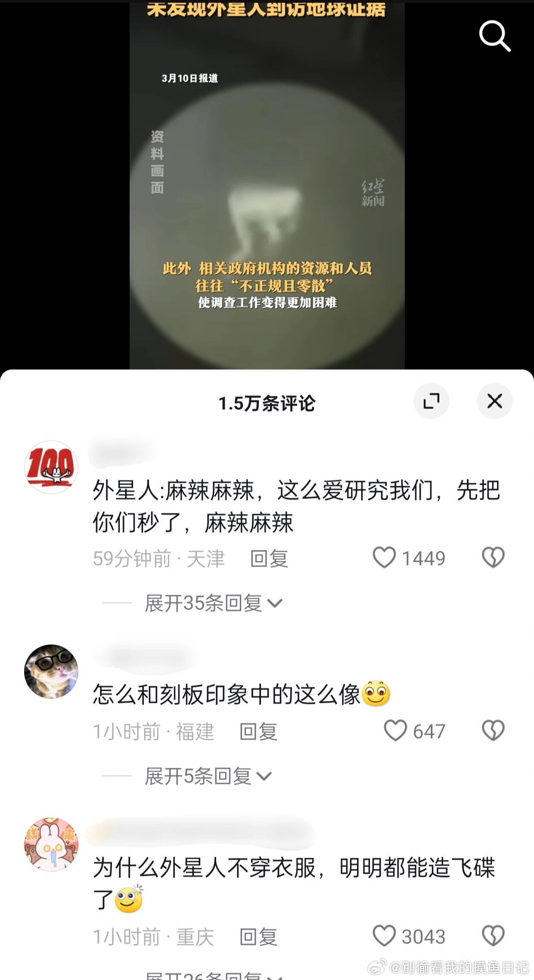
Task: Close the comments panel
Action: pos(495,401)
